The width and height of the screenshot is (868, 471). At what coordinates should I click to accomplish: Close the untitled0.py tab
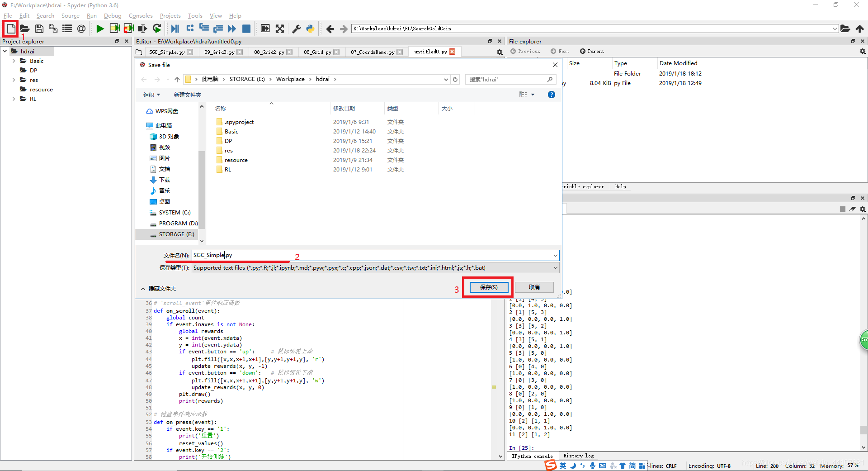[452, 52]
